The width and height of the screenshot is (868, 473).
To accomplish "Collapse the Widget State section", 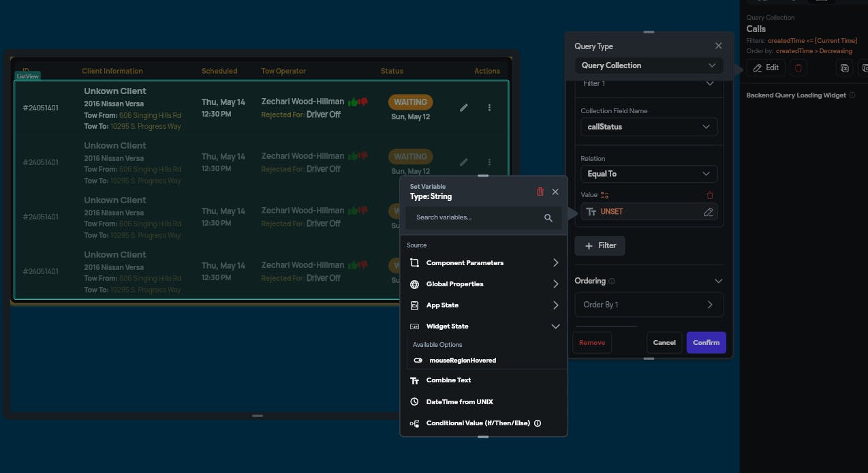I will pos(555,326).
